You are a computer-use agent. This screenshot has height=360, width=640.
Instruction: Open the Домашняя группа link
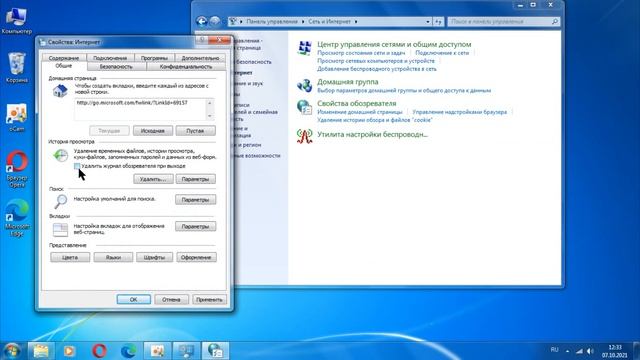coord(348,82)
